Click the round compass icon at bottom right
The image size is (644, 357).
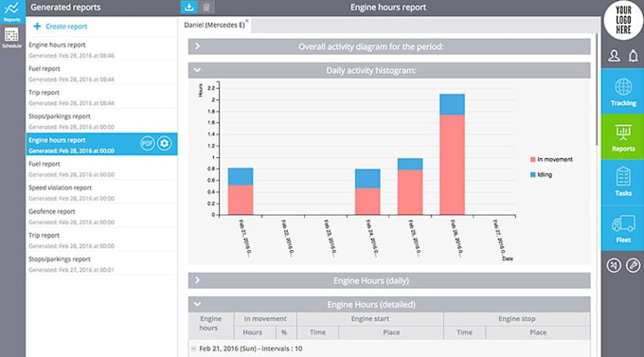click(614, 265)
